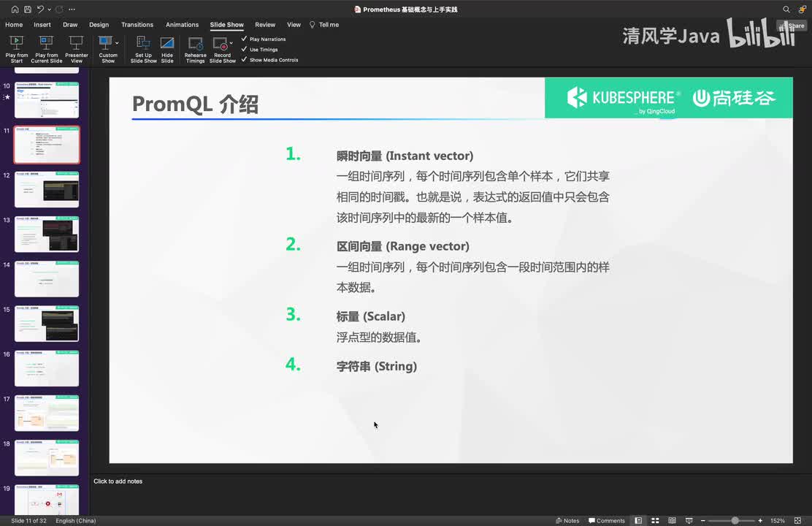812x526 pixels.
Task: Open the Comments pane
Action: [606, 520]
